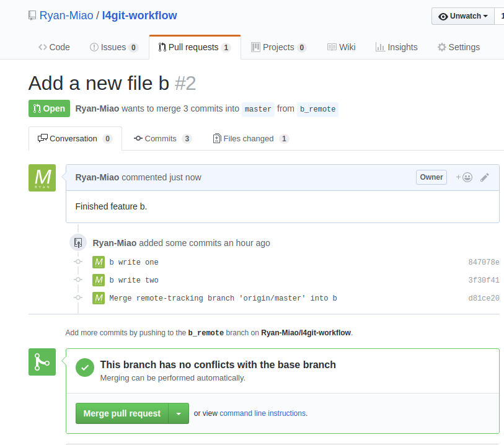The width and height of the screenshot is (504, 445).
Task: Click the Pull requests tab icon
Action: (162, 47)
